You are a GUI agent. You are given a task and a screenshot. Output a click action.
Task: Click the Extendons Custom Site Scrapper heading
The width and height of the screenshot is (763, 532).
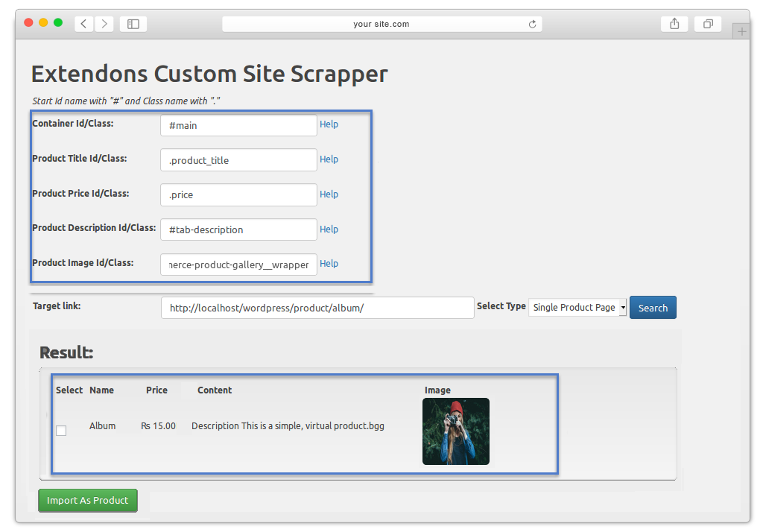[x=209, y=74]
